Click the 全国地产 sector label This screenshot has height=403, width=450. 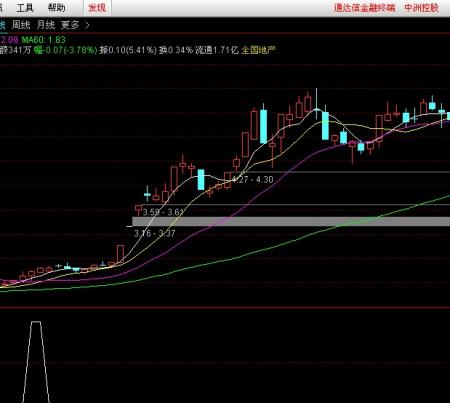pyautogui.click(x=258, y=50)
